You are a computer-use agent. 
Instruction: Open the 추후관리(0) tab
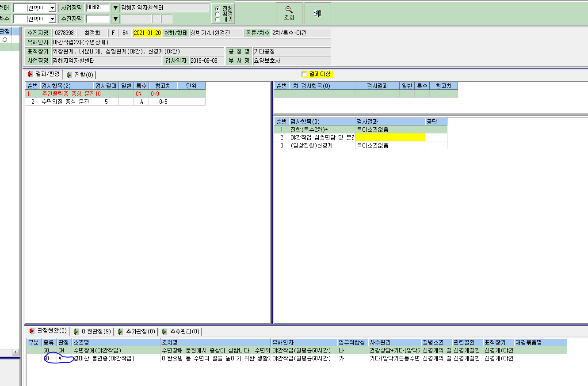pyautogui.click(x=180, y=331)
